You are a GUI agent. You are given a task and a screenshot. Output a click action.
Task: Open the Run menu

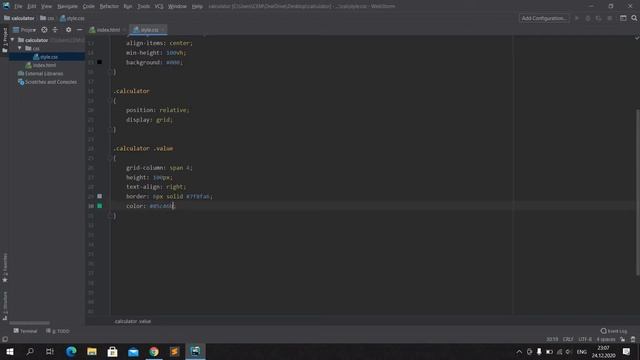[127, 6]
